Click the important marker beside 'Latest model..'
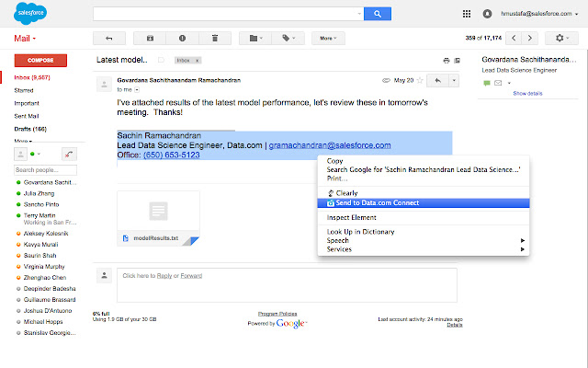 (x=161, y=60)
